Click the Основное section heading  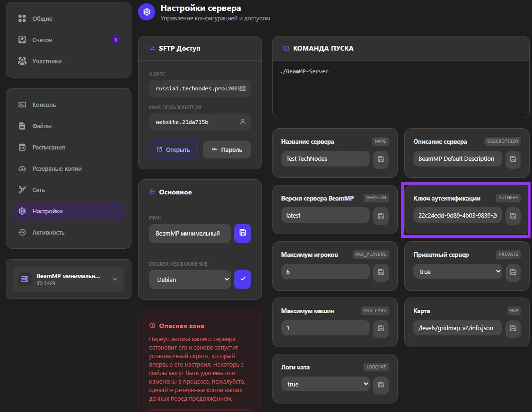[x=175, y=192]
